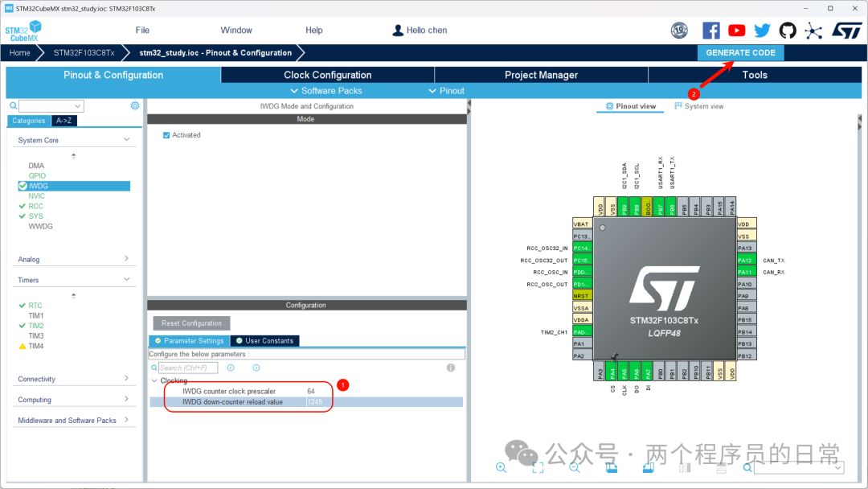Open the YouTube link icon
The width and height of the screenshot is (868, 489).
coord(736,31)
